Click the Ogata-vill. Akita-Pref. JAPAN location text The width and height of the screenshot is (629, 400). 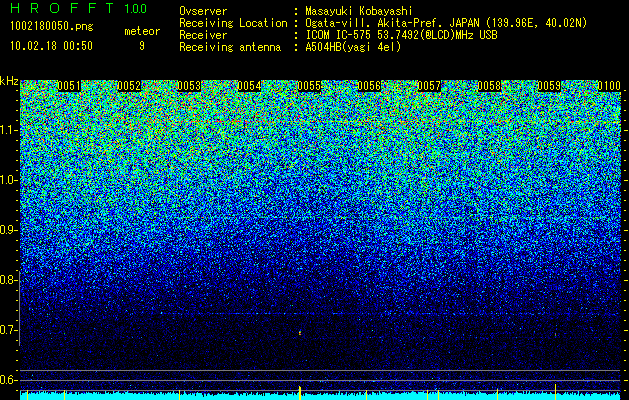[x=446, y=23]
